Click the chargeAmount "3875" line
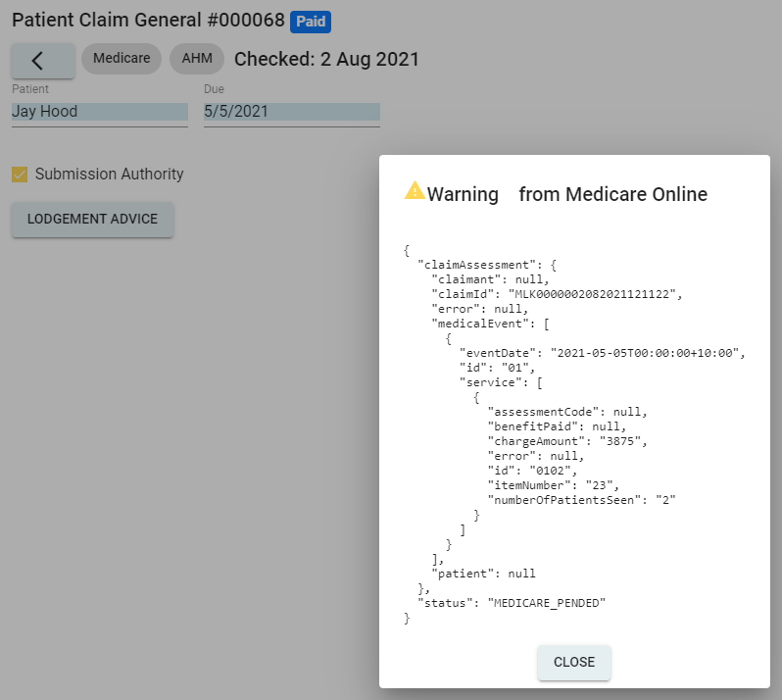The image size is (782, 700). [567, 441]
